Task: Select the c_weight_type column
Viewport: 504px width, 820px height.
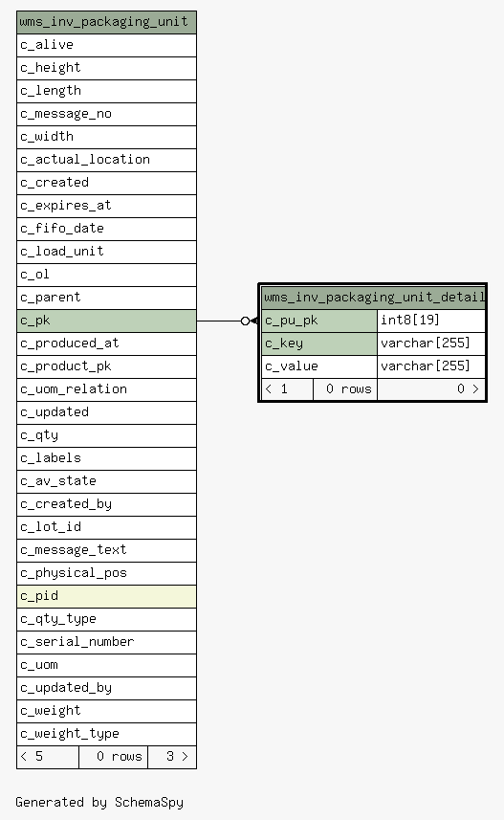Action: [x=107, y=734]
